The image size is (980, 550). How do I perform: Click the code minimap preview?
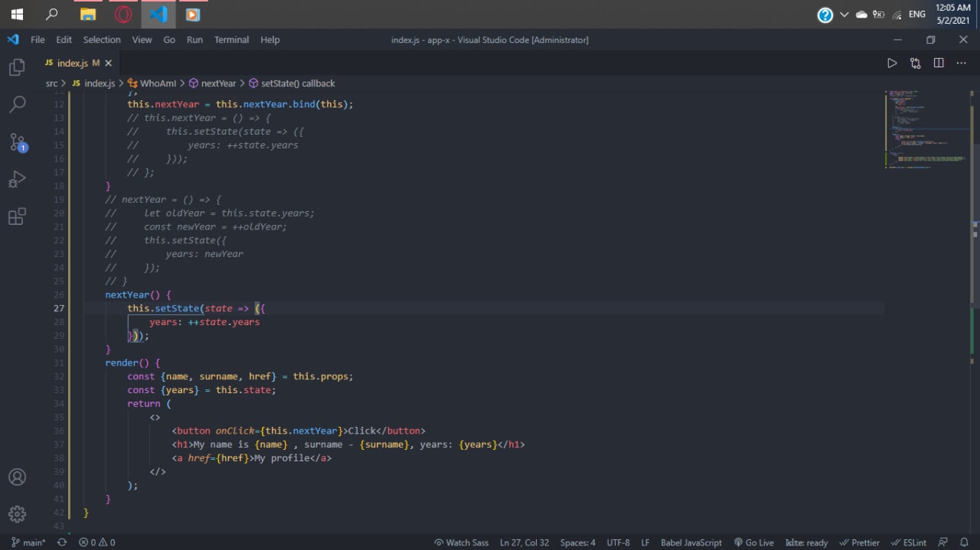click(x=926, y=130)
